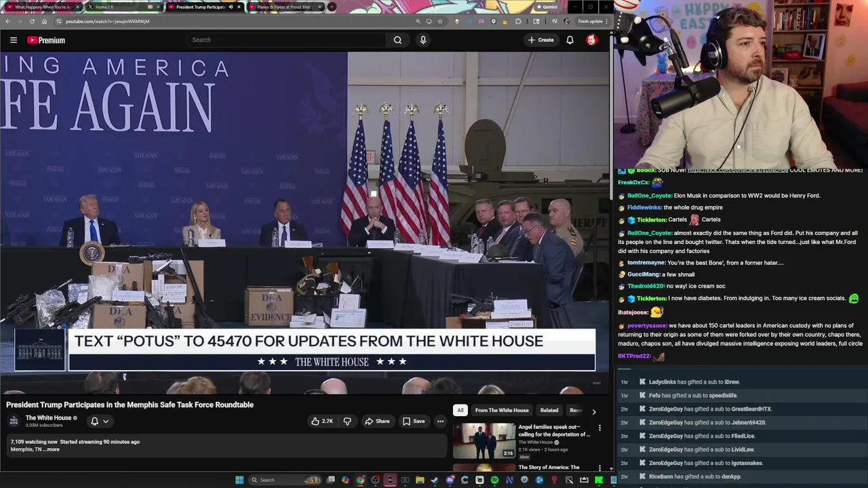Open a new browser tab
The height and width of the screenshot is (488, 868).
332,7
